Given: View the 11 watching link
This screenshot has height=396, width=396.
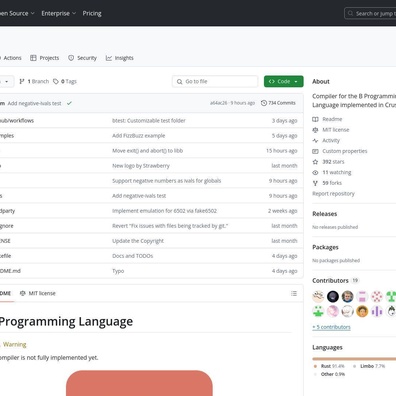Looking at the screenshot, I should [x=337, y=172].
